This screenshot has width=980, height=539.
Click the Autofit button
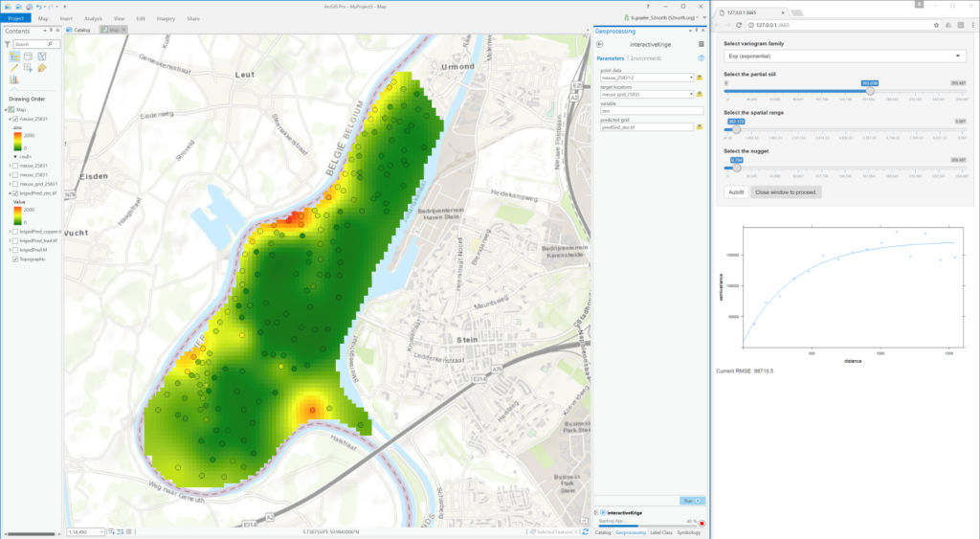pyautogui.click(x=735, y=191)
